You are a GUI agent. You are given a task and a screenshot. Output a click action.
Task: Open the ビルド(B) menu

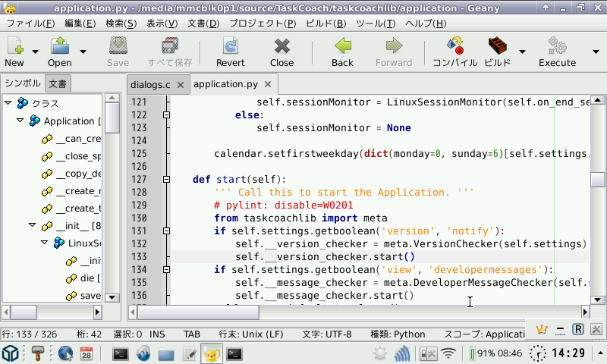click(x=326, y=24)
